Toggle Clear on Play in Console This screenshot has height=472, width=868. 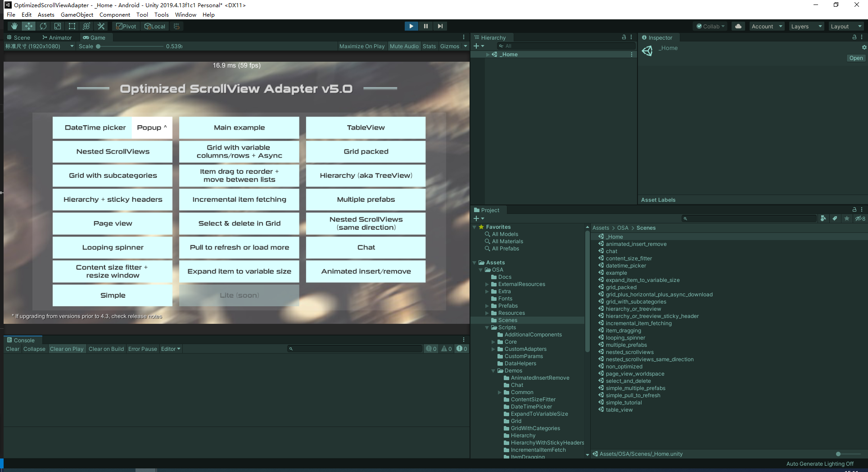tap(67, 349)
